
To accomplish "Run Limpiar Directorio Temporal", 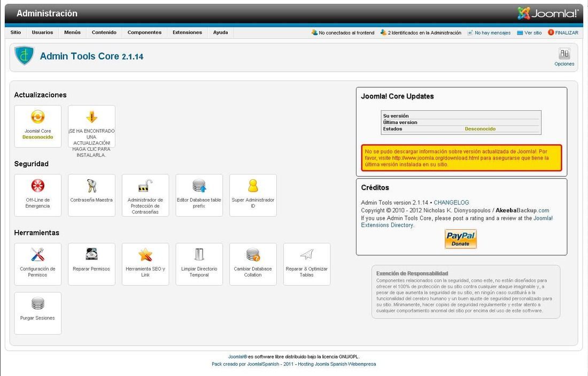I will tap(199, 264).
